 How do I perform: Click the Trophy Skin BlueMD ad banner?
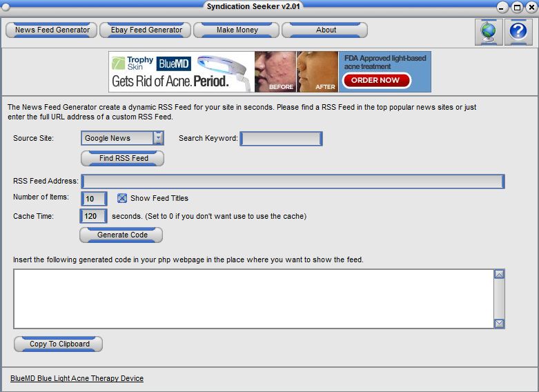(270, 72)
